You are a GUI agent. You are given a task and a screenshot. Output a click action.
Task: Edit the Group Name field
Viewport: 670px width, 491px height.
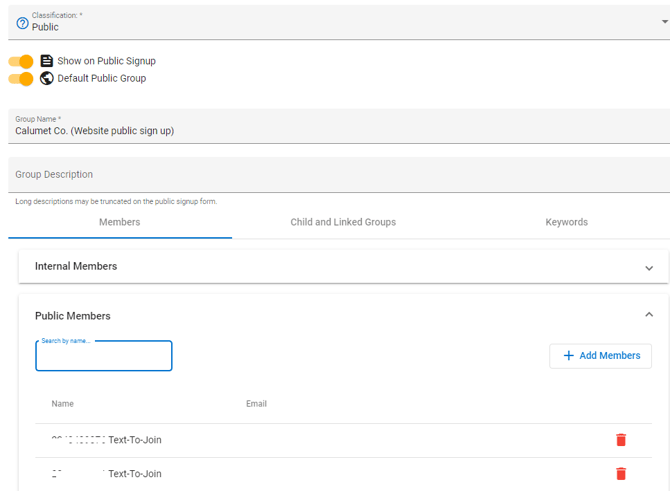pos(339,126)
